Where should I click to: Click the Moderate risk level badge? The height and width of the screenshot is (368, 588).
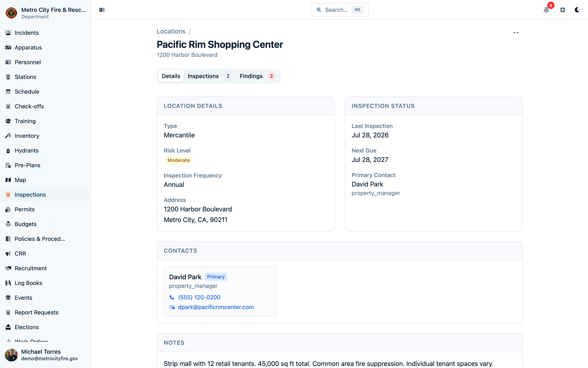pyautogui.click(x=179, y=160)
